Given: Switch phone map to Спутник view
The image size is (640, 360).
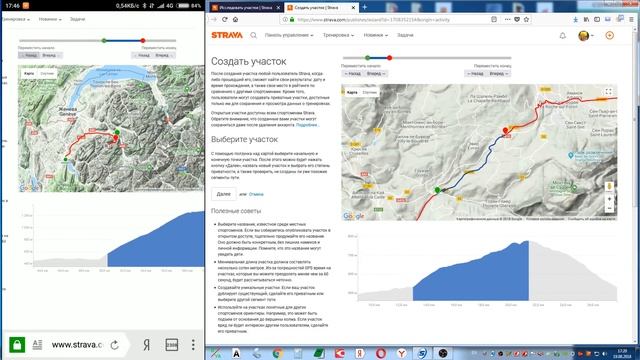Looking at the screenshot, I should click(47, 73).
